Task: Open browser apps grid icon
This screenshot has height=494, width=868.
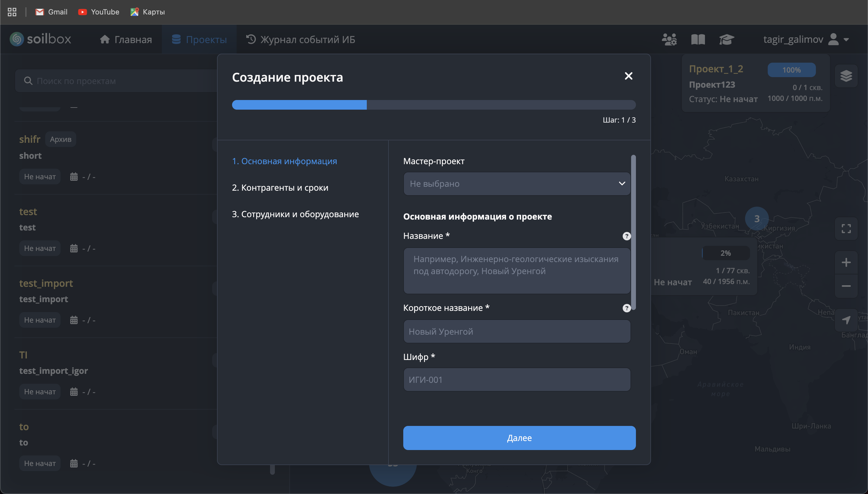Action: click(12, 12)
